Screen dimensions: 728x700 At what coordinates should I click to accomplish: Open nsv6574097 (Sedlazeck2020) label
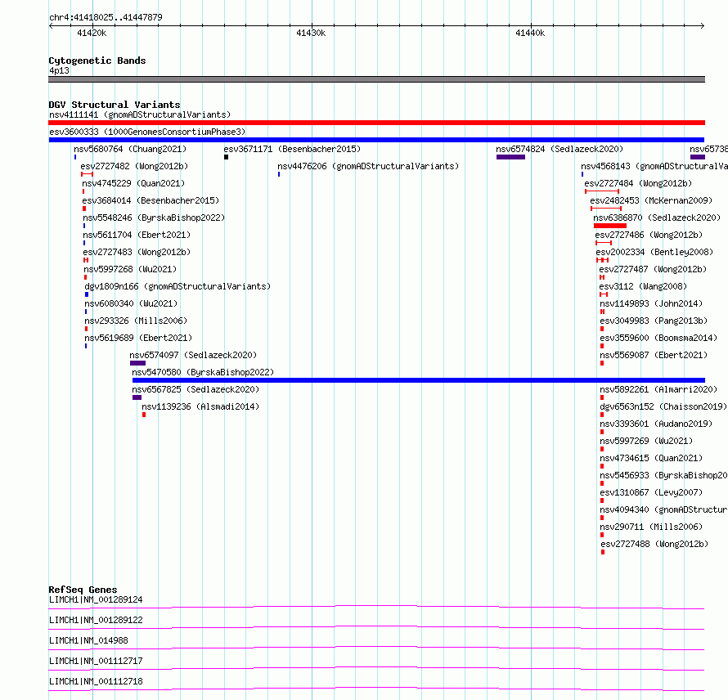coord(193,355)
